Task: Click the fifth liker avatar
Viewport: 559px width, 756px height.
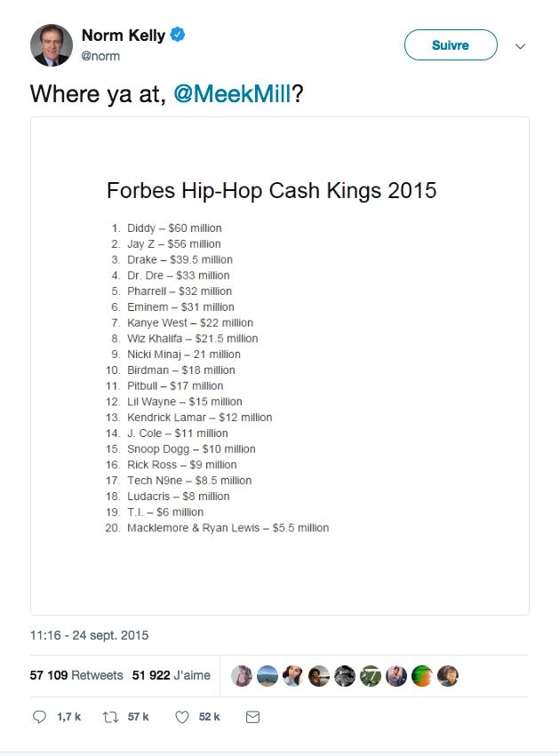Action: [x=345, y=676]
